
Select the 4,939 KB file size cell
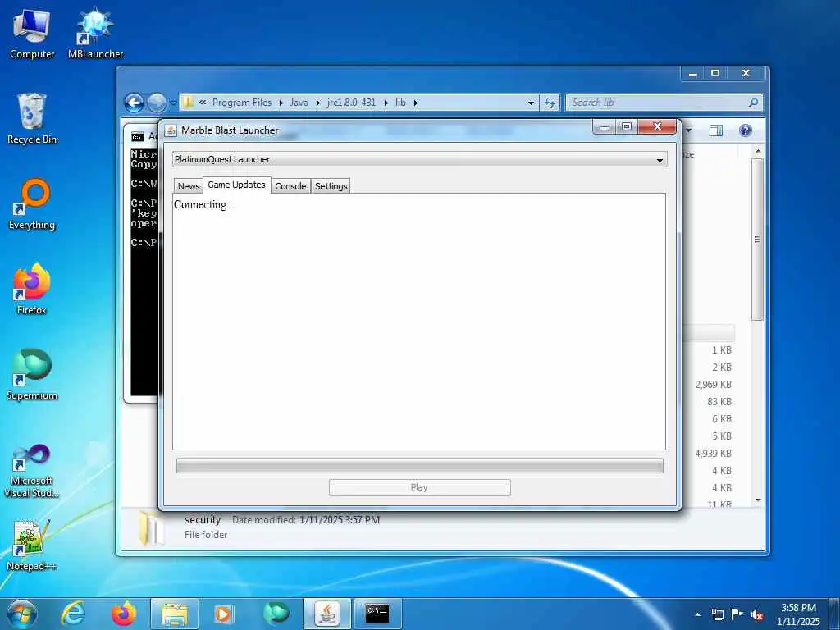point(713,453)
